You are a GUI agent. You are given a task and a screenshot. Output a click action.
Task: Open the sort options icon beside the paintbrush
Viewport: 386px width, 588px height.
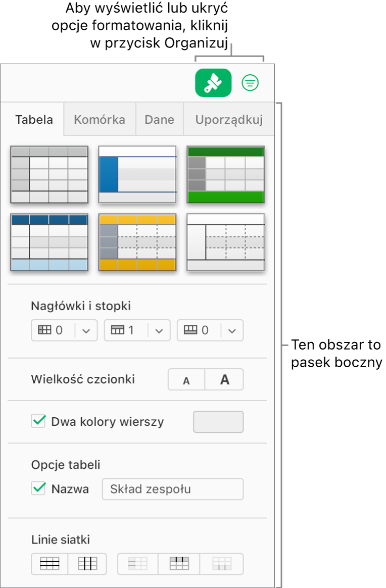(250, 83)
